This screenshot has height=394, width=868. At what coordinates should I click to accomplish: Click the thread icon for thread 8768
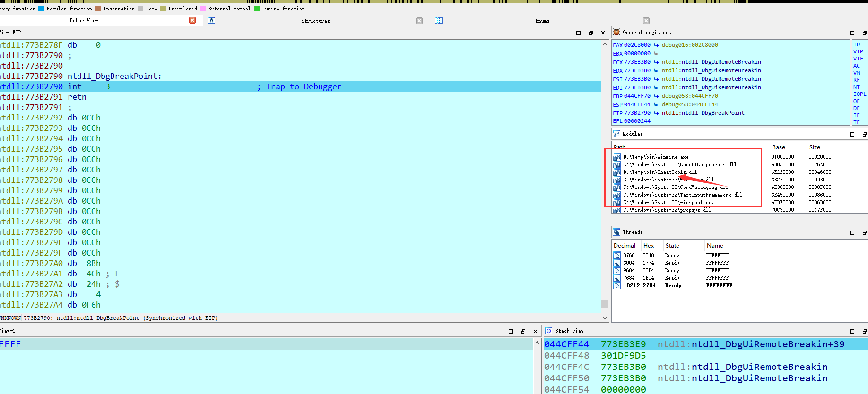(617, 255)
